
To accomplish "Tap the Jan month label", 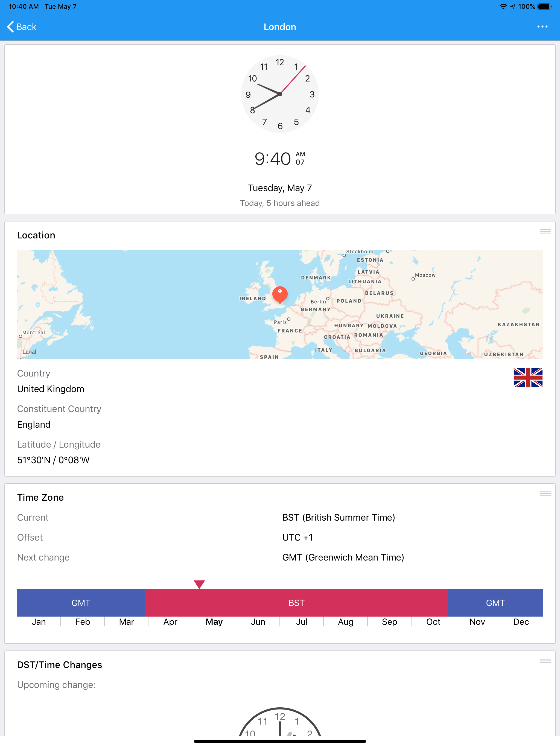I will [39, 622].
